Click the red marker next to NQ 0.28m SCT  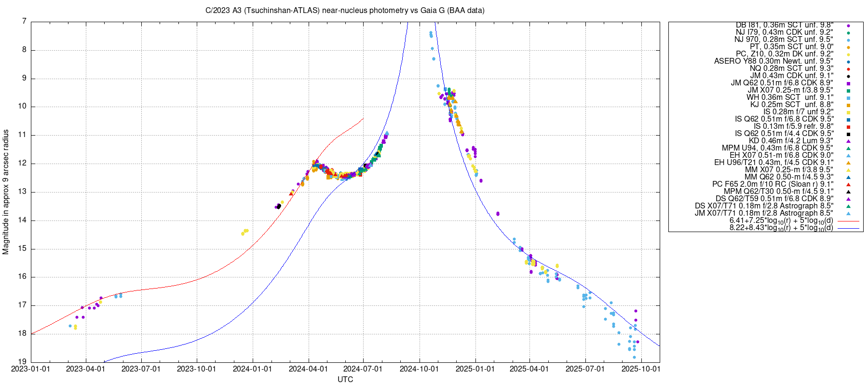tap(848, 69)
